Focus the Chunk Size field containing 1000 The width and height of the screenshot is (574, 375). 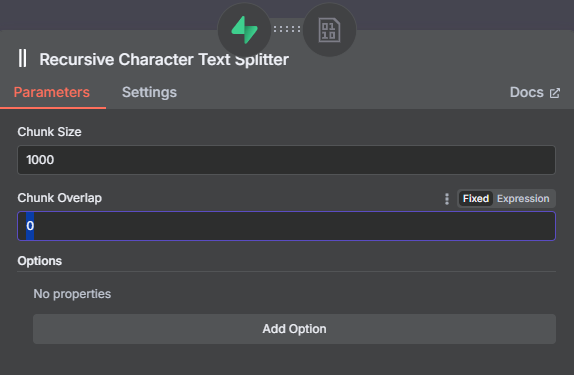286,160
